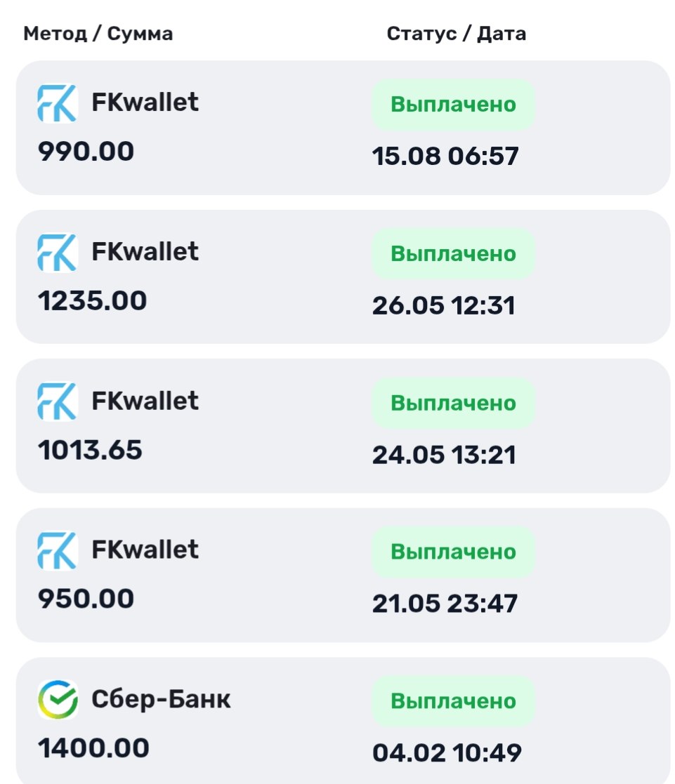Click the FKwallet icon for 950.00 payout
Viewport: 675px width, 784px height.
coord(58,550)
